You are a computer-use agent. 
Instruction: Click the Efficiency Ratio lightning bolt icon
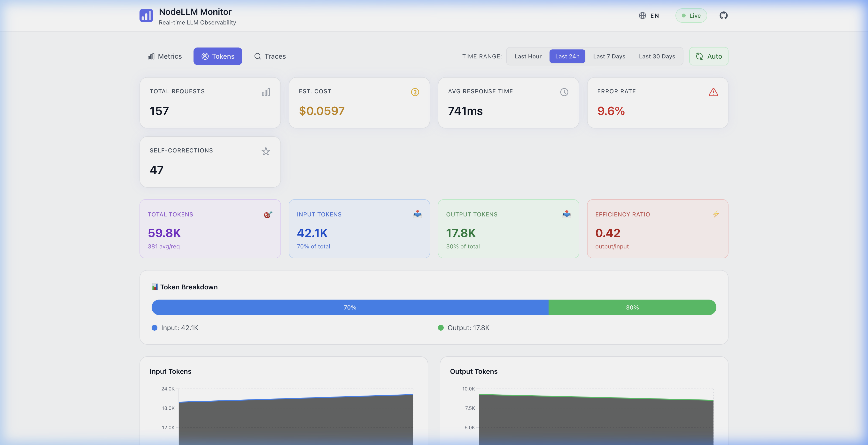[716, 214]
